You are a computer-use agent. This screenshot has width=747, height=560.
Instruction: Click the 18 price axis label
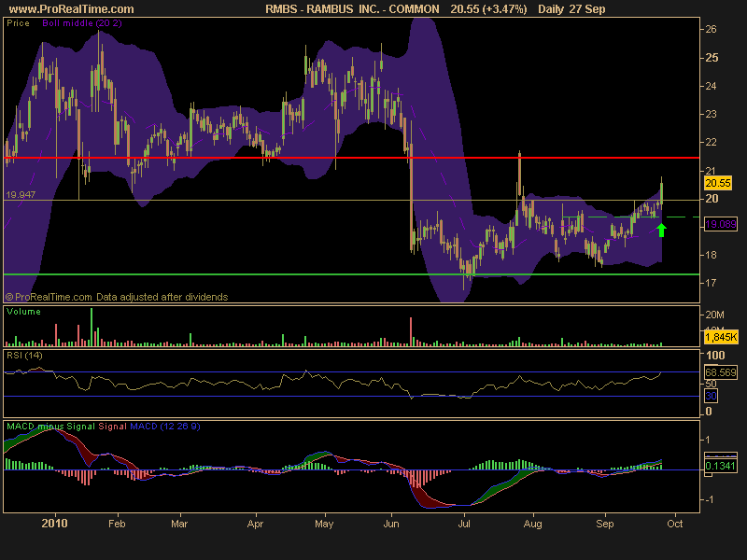[711, 255]
